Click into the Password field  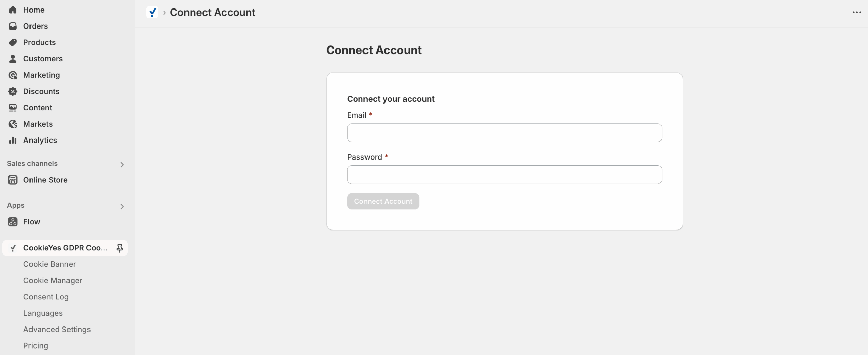coord(504,175)
